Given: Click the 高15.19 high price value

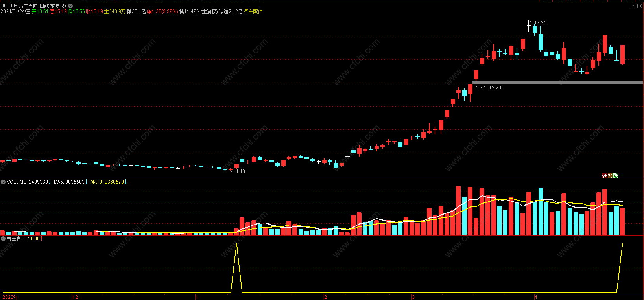Looking at the screenshot, I should [58, 12].
